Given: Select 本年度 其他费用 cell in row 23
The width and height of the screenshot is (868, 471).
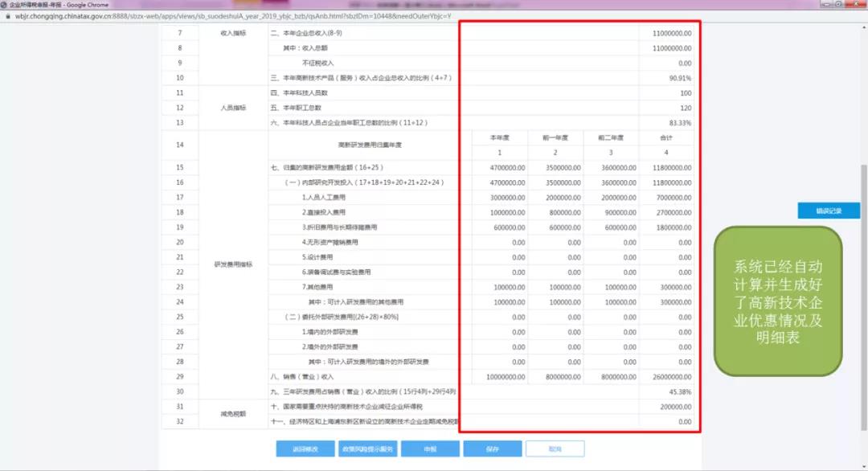Looking at the screenshot, I should click(500, 287).
